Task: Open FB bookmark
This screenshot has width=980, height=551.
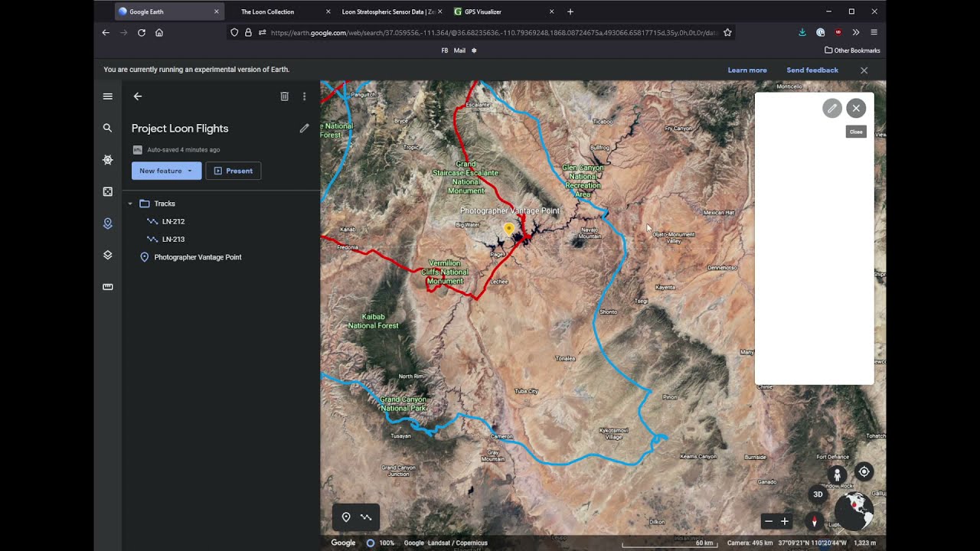Action: [445, 51]
